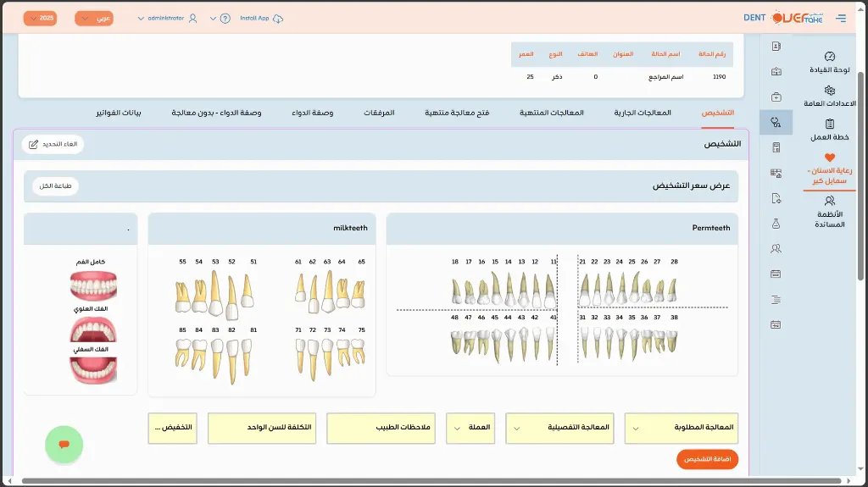Open the orange chat bubble widget
This screenshot has width=868, height=487.
pos(64,444)
